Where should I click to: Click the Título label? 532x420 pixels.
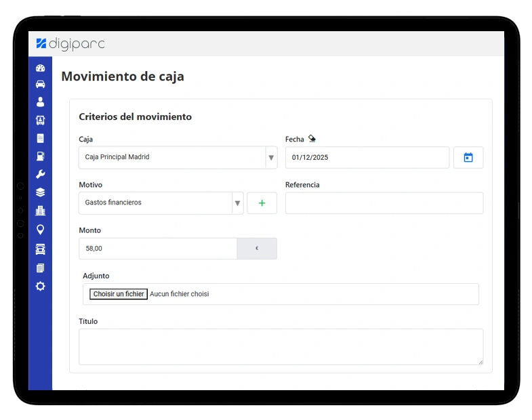(x=88, y=321)
